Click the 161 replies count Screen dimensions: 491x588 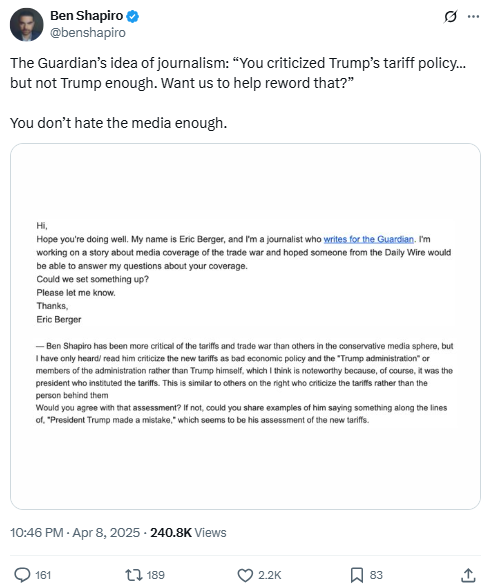(43, 575)
